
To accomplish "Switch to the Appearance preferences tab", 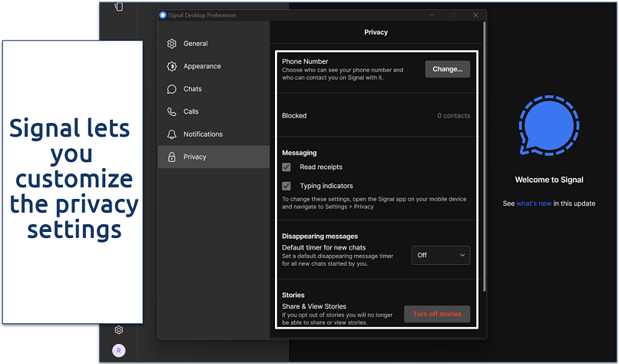I will [202, 66].
